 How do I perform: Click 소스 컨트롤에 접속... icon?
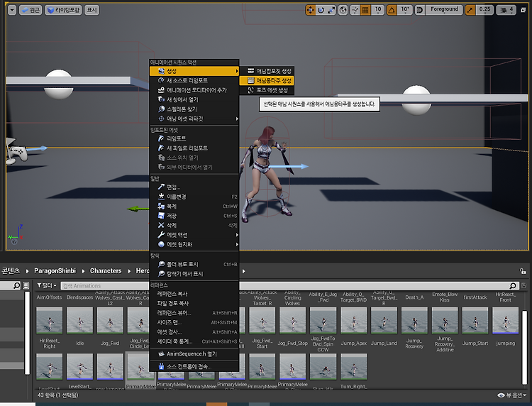tap(161, 366)
